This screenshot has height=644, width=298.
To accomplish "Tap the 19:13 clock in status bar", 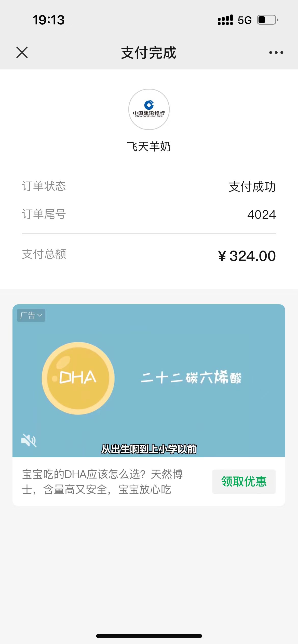I will [x=49, y=20].
